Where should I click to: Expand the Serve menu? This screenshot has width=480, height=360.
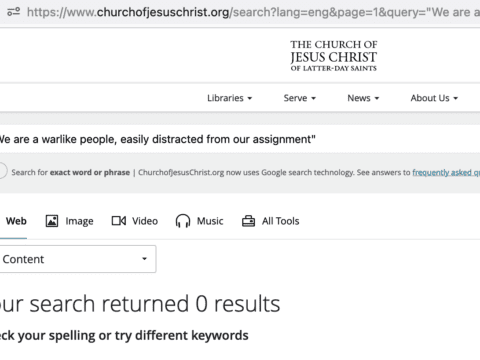(299, 98)
